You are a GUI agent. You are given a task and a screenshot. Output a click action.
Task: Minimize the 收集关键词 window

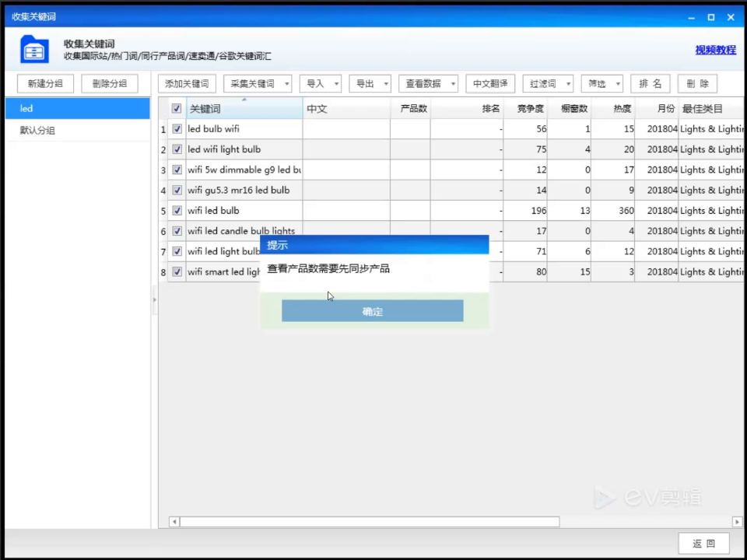tap(691, 17)
